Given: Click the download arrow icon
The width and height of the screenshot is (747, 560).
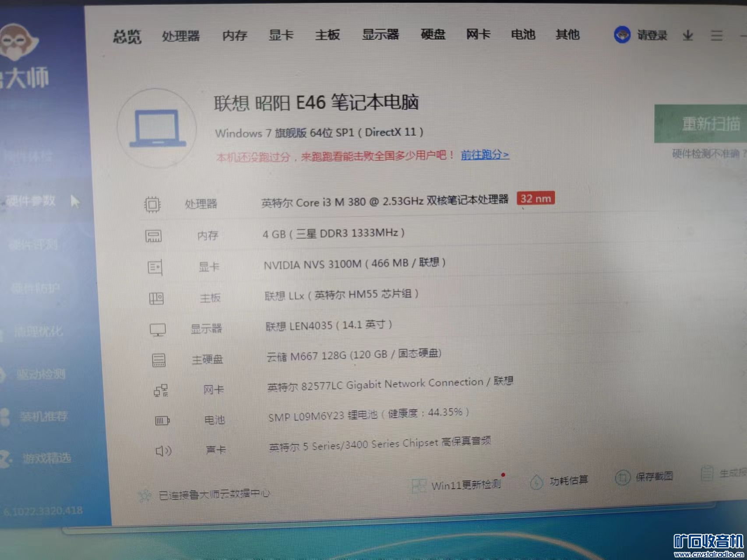Looking at the screenshot, I should (688, 36).
